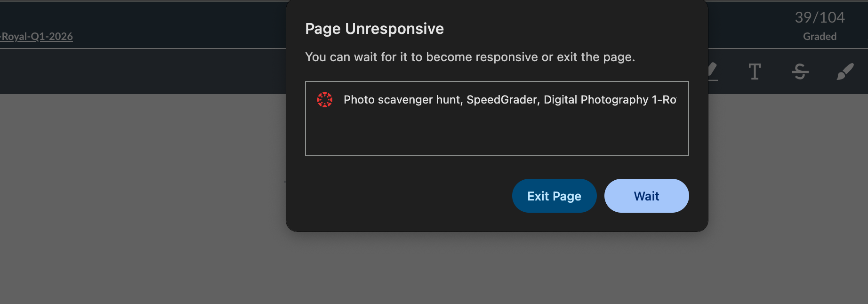Click the Wait button
Viewport: 868px width, 304px height.
(x=646, y=196)
